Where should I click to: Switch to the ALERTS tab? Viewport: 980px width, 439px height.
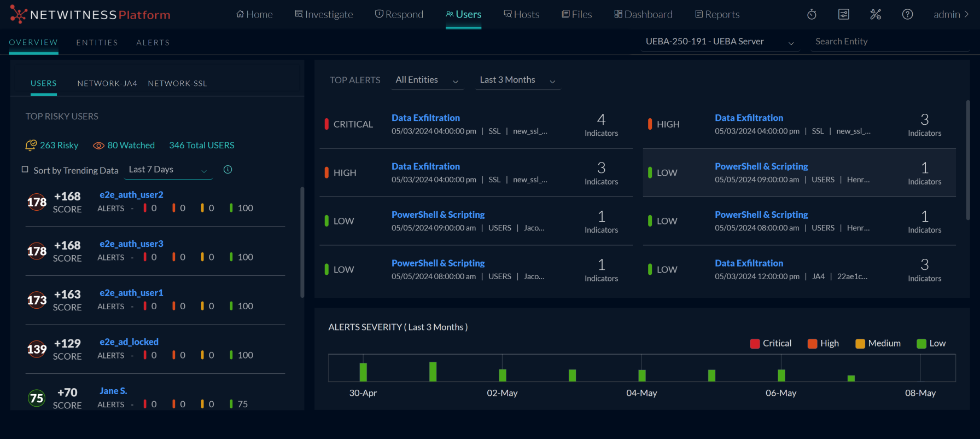click(153, 42)
